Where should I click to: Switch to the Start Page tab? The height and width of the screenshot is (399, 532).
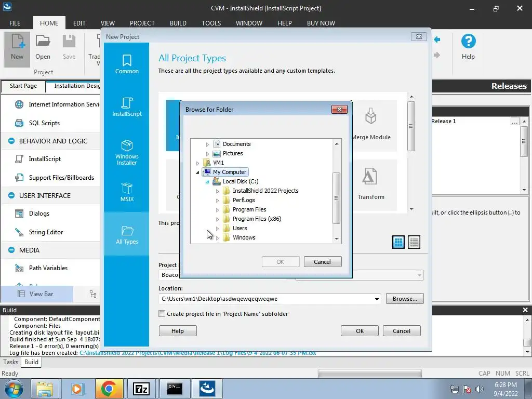[23, 86]
